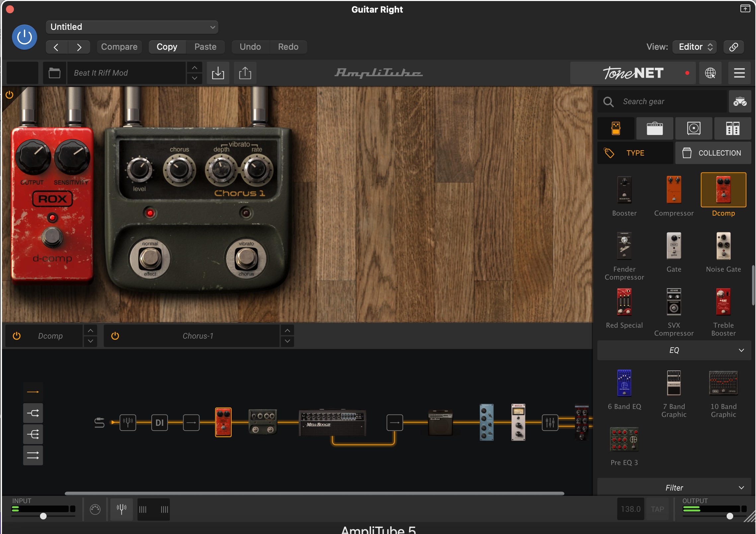
Task: Open the View Editor selector
Action: tap(695, 47)
